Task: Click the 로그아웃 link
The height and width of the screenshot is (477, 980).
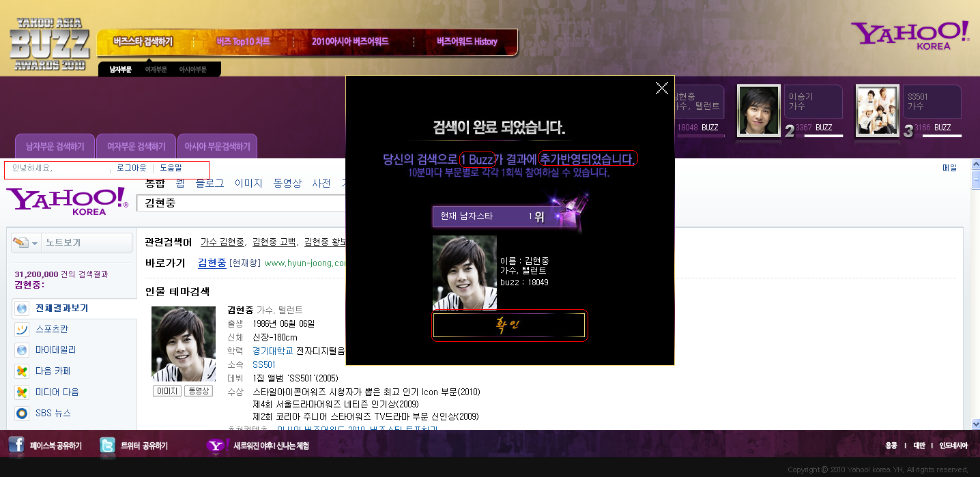Action: (x=132, y=167)
